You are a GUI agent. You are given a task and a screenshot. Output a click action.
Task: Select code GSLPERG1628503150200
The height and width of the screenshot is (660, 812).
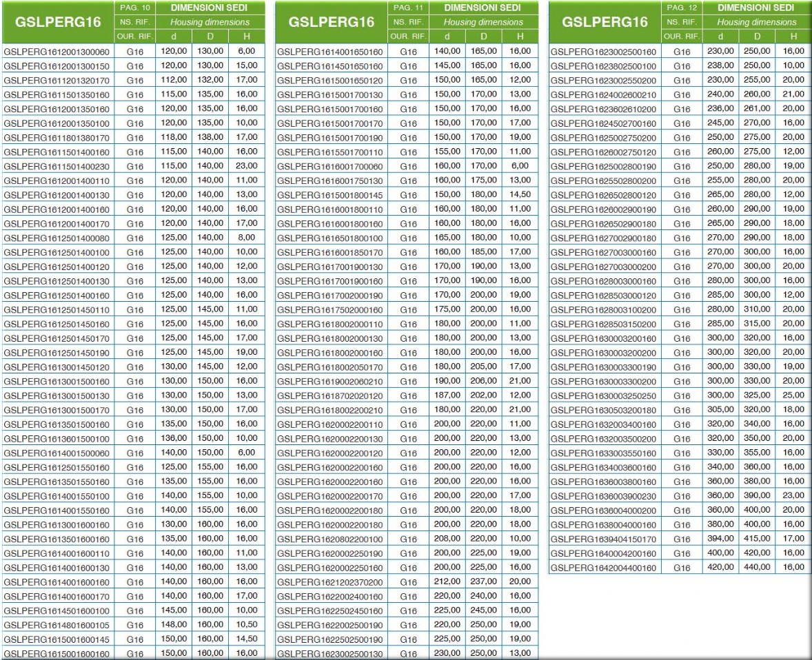pos(604,324)
